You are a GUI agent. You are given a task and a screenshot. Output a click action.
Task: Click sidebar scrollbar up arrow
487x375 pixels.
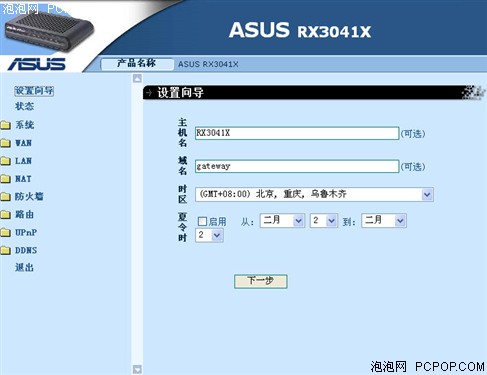[x=137, y=79]
